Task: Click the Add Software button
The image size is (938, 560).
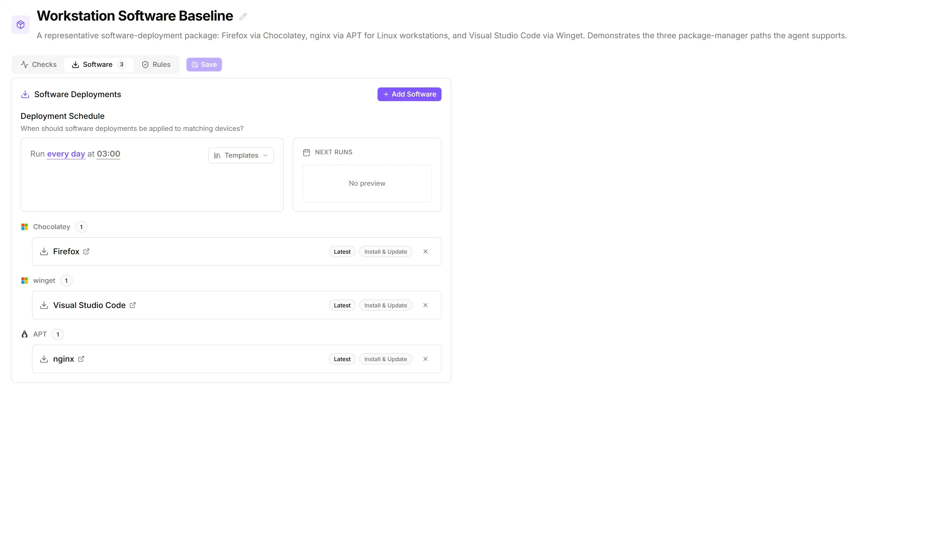Action: [409, 94]
